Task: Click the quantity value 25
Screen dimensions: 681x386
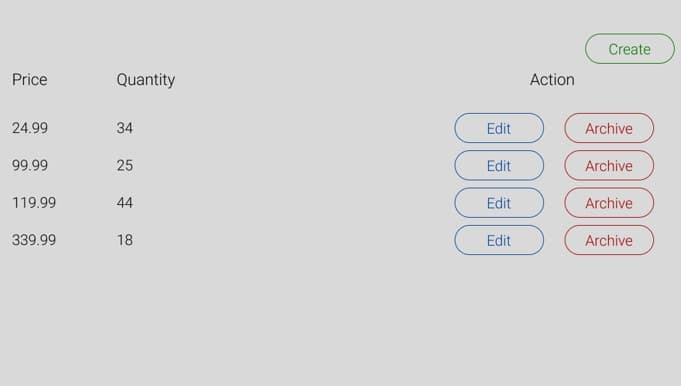Action: (125, 165)
